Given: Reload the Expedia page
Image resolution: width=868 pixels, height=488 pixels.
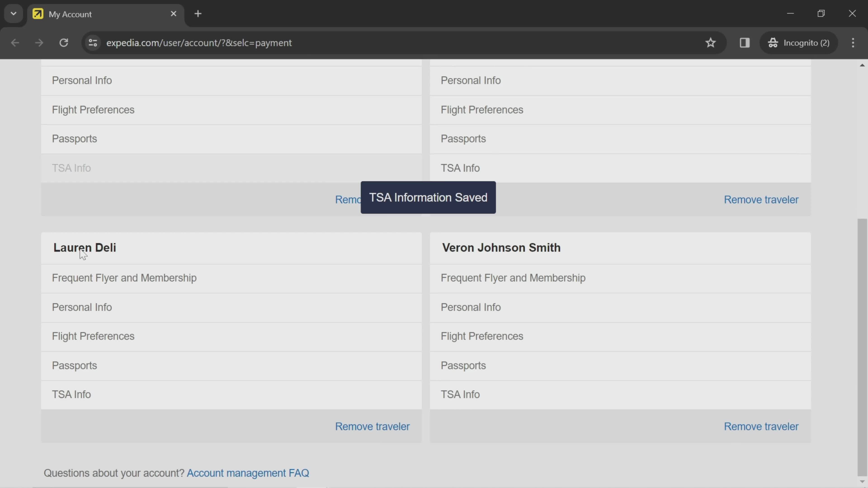Looking at the screenshot, I should [64, 43].
